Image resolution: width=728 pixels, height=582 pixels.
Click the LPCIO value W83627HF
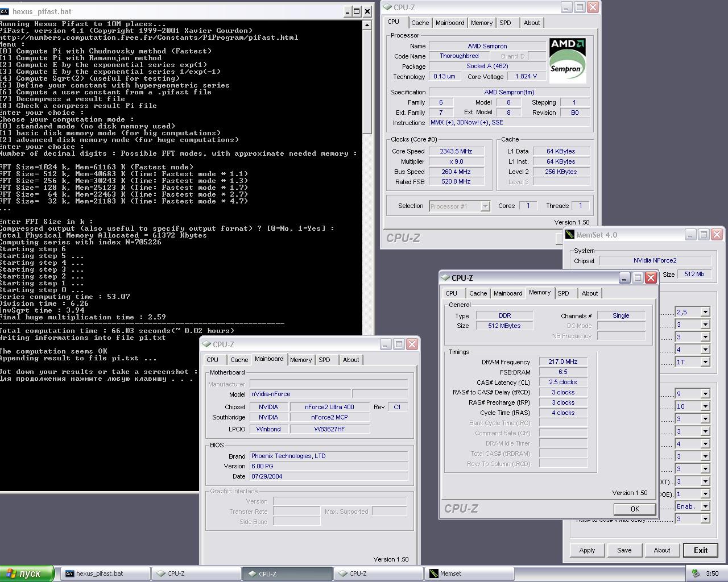coord(330,429)
